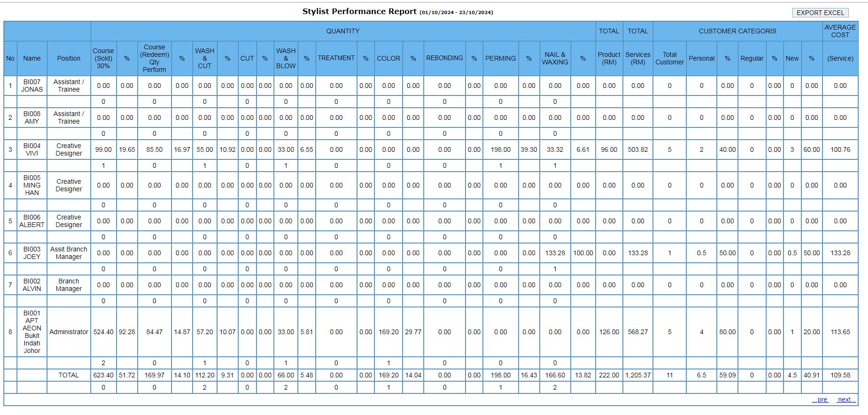Click the Name column header
This screenshot has width=868, height=415.
pyautogui.click(x=32, y=58)
